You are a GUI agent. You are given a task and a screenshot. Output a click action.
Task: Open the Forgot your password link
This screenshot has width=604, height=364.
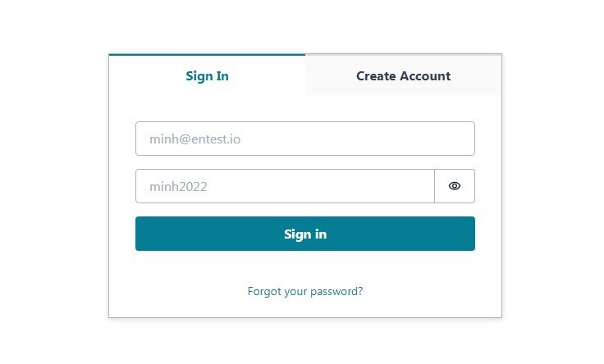point(305,291)
